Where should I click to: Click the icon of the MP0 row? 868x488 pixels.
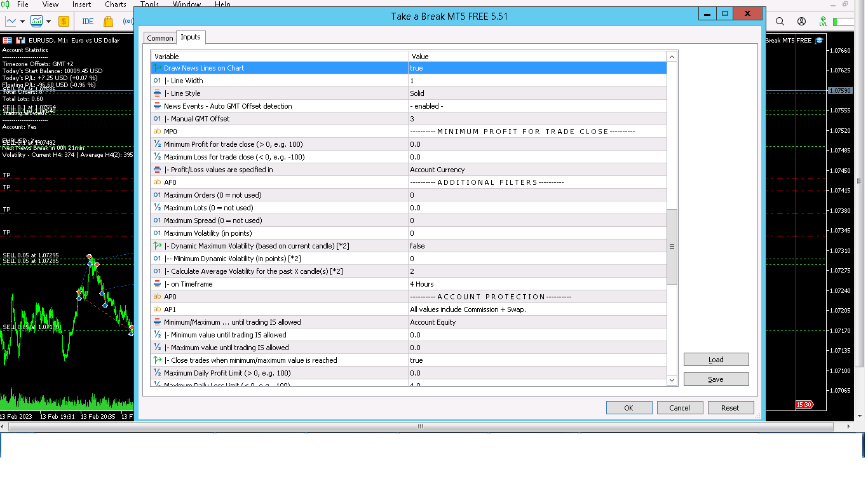(157, 132)
